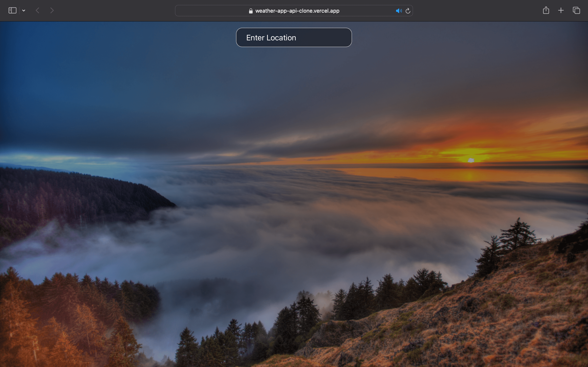Select the weather-app-api-clone.vercel.app URL text
This screenshot has height=367, width=588.
click(297, 11)
